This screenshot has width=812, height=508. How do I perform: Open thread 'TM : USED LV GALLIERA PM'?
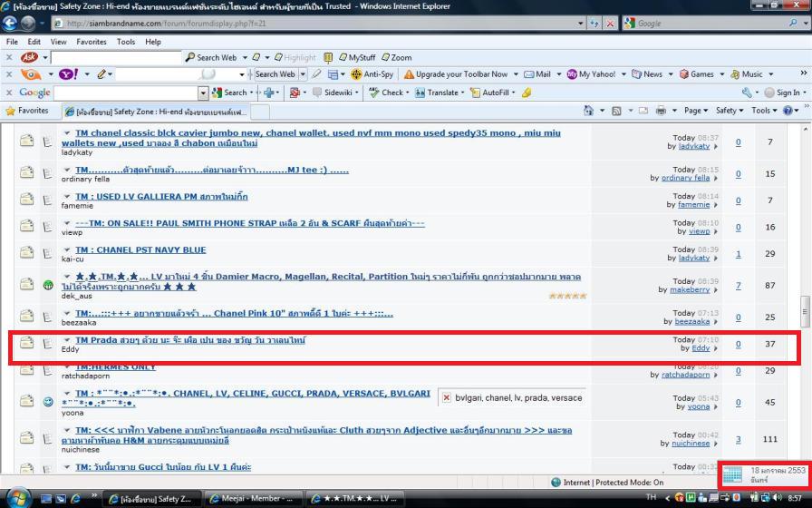pyautogui.click(x=161, y=197)
